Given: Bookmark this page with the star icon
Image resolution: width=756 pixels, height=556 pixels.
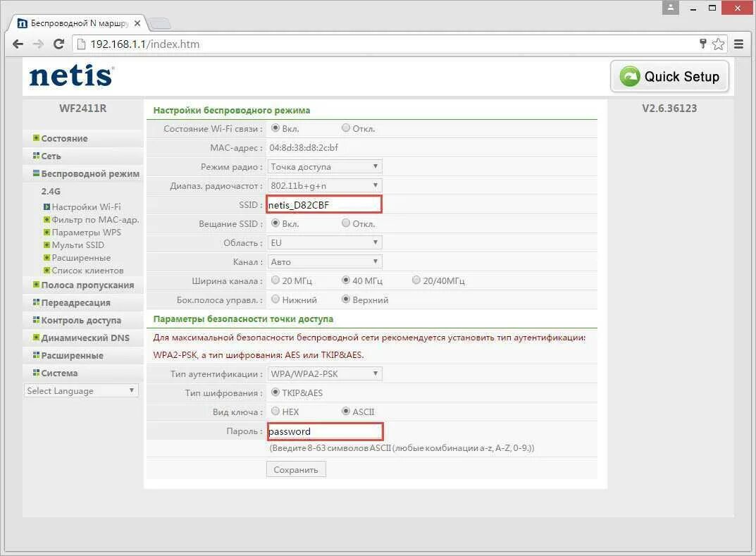Looking at the screenshot, I should [719, 44].
